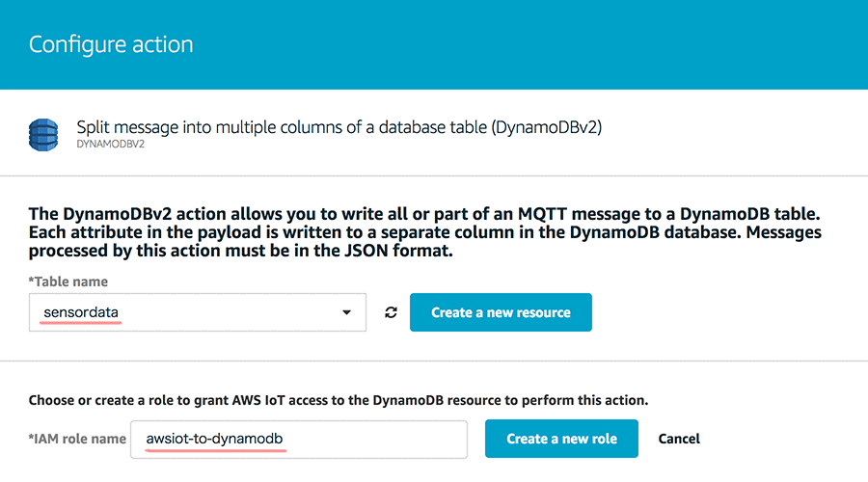Click the *IAM role name label

(x=77, y=439)
